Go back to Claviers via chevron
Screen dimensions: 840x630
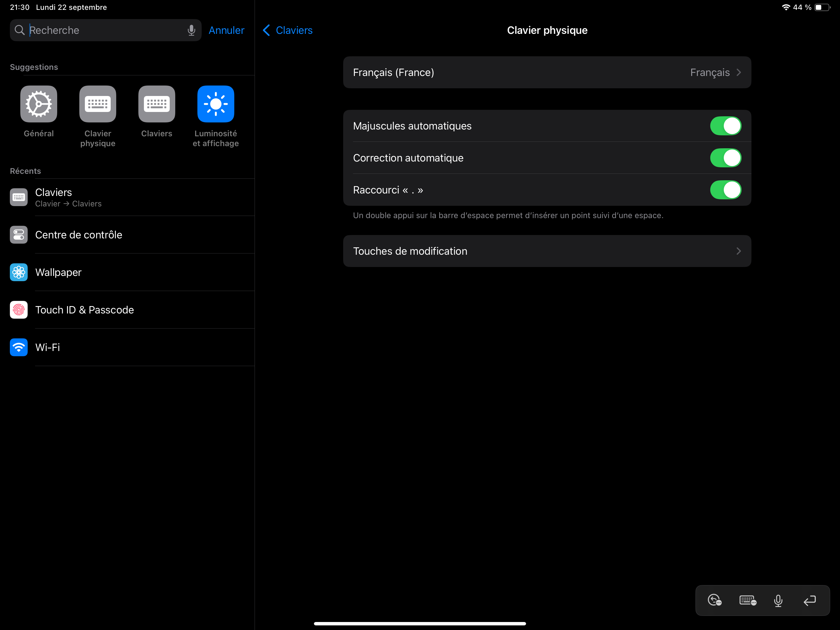coord(287,30)
